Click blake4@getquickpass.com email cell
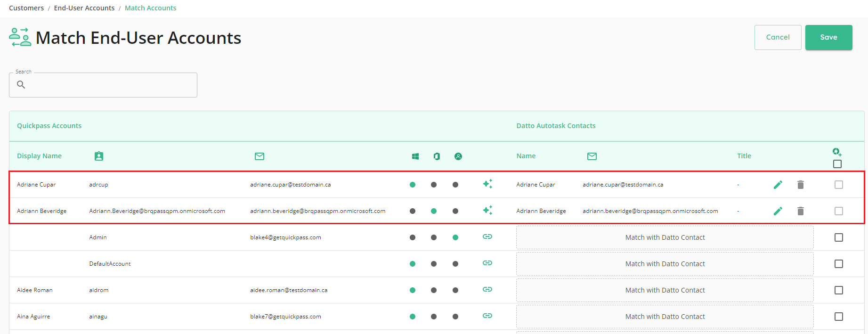The image size is (868, 334). 286,237
